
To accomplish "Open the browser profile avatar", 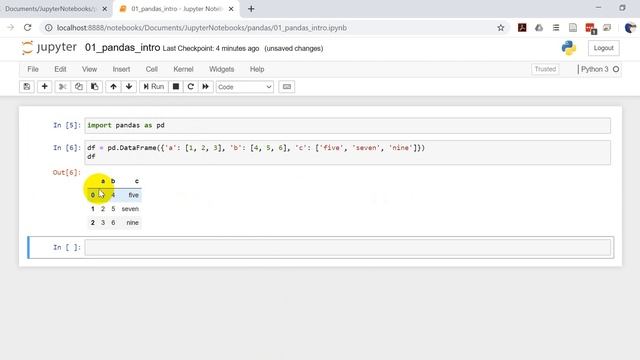I will [630, 28].
